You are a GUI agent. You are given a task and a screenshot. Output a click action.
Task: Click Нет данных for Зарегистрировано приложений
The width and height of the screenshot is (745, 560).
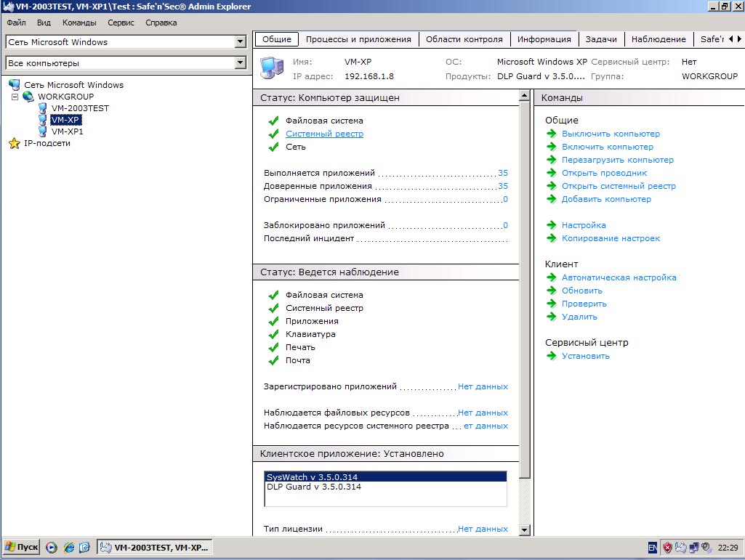pyautogui.click(x=483, y=386)
